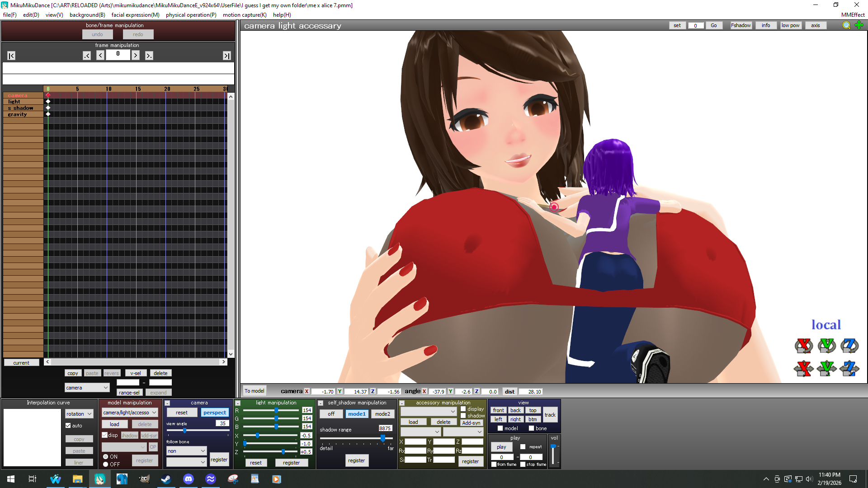
Task: Click the perspect button in camera panel
Action: point(214,413)
